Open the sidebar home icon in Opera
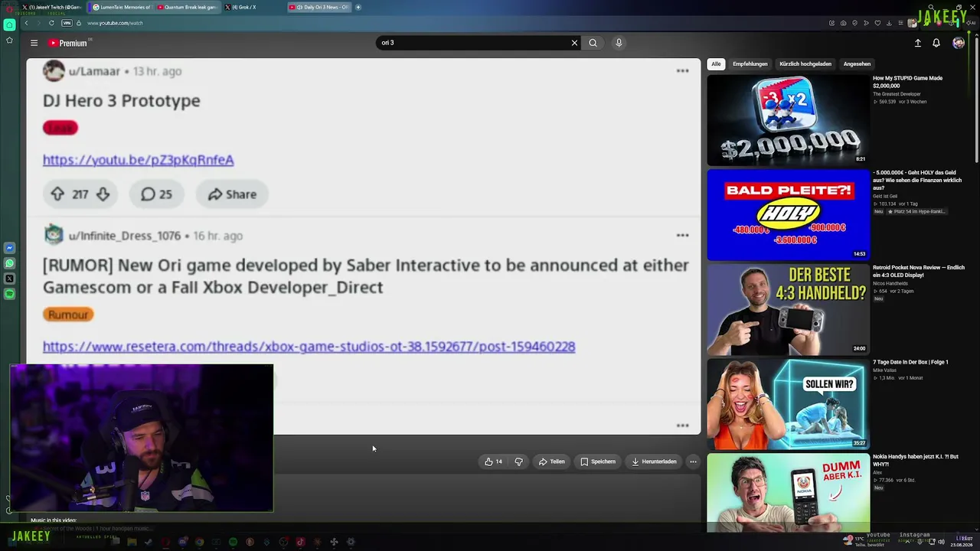The image size is (980, 551). click(x=9, y=24)
